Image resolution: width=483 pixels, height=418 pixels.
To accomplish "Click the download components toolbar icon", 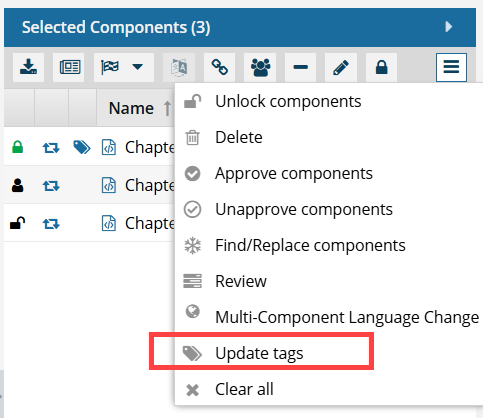I will [28, 67].
